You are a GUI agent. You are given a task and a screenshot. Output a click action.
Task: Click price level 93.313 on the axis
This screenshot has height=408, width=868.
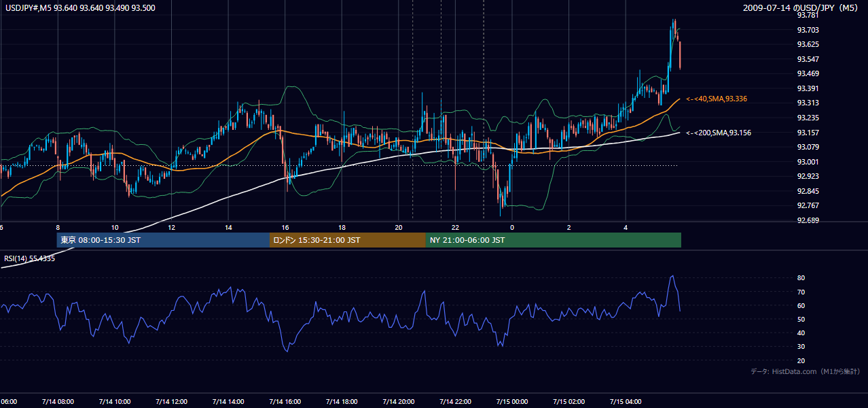pos(808,103)
